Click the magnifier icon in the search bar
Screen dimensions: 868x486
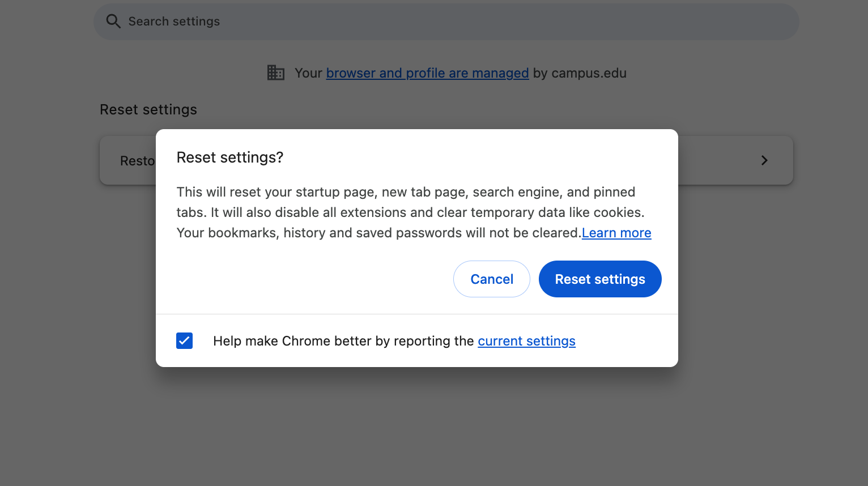coord(113,22)
